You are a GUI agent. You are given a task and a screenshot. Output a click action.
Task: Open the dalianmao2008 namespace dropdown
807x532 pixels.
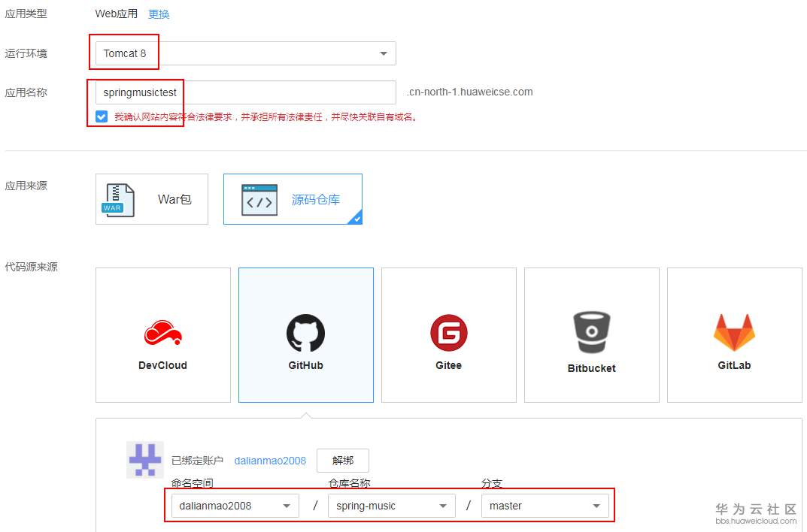pos(235,506)
